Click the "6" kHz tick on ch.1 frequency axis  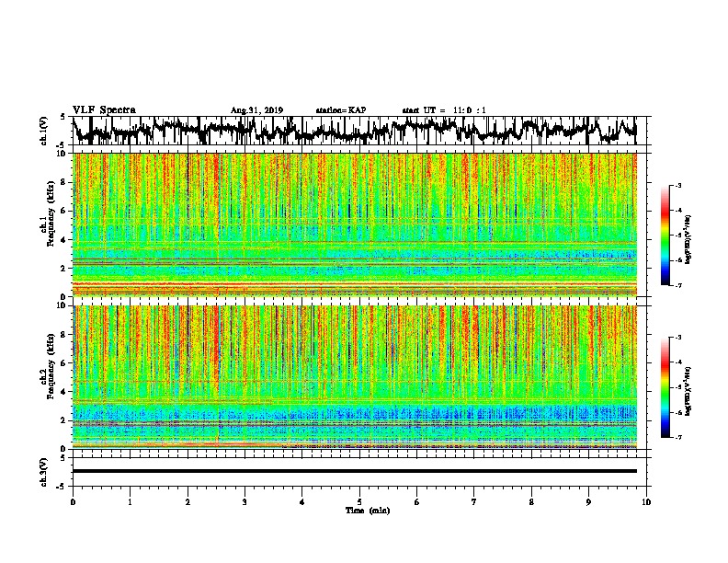point(65,211)
